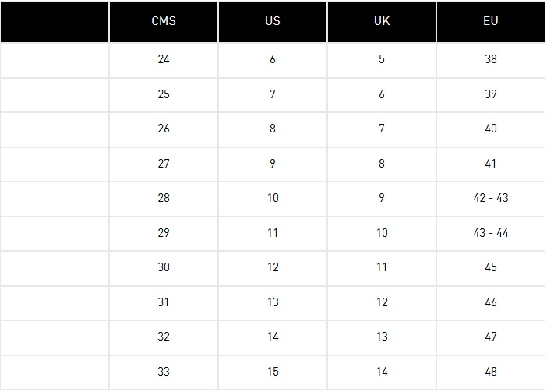
Task: Click US size 7 cell
Action: click(273, 94)
